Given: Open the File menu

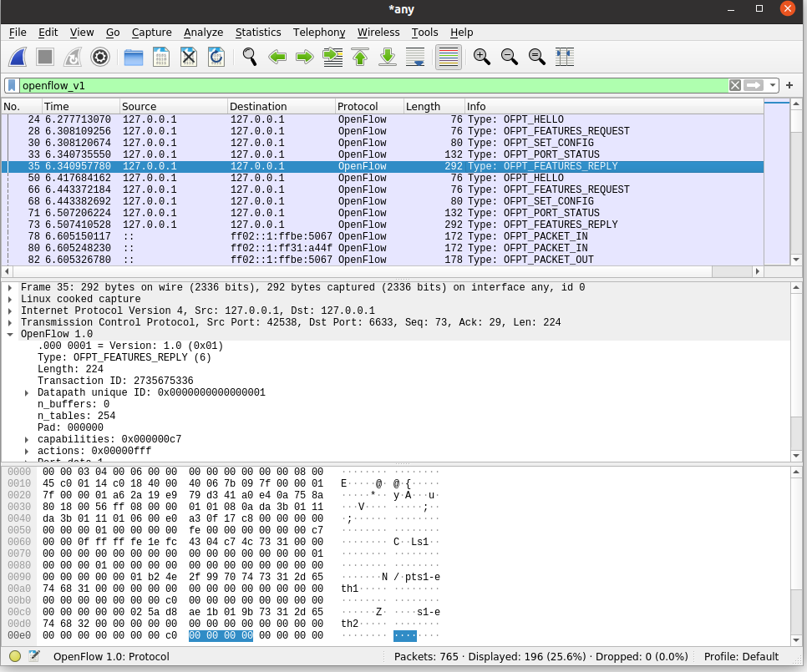Looking at the screenshot, I should (x=18, y=33).
